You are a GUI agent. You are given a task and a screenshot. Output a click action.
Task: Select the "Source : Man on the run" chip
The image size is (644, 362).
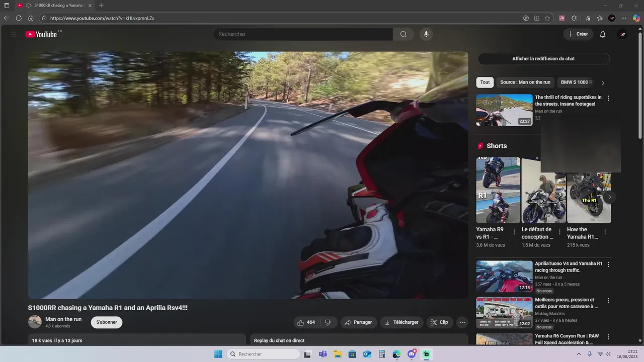pyautogui.click(x=525, y=82)
